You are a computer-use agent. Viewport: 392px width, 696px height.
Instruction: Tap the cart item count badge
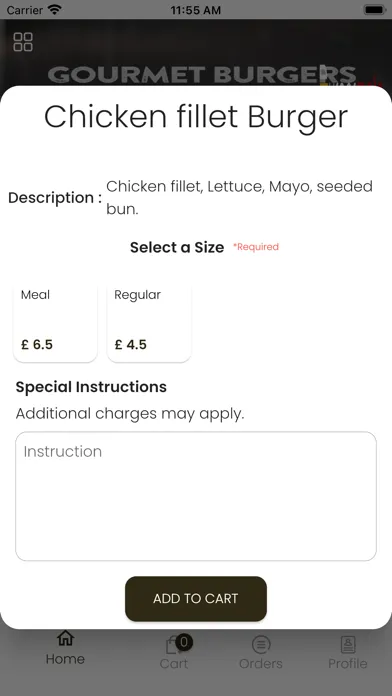pos(184,642)
